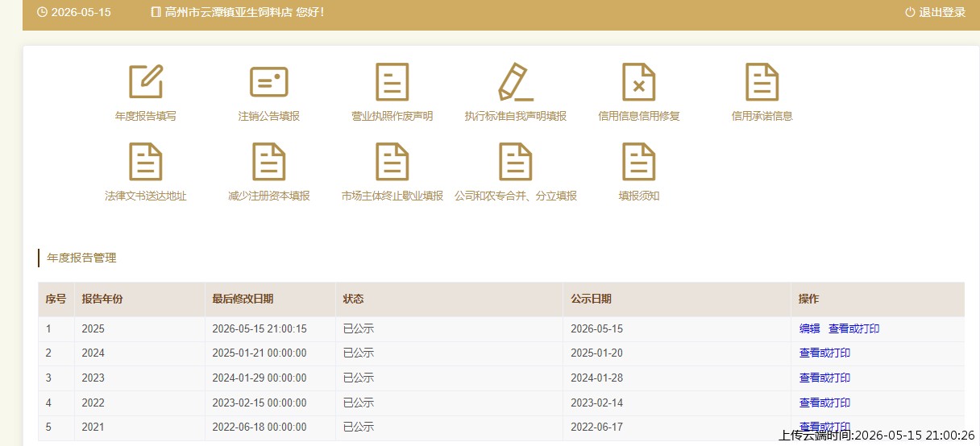Click 已公示 status in the 2025 row
This screenshot has width=980, height=446.
(x=359, y=328)
